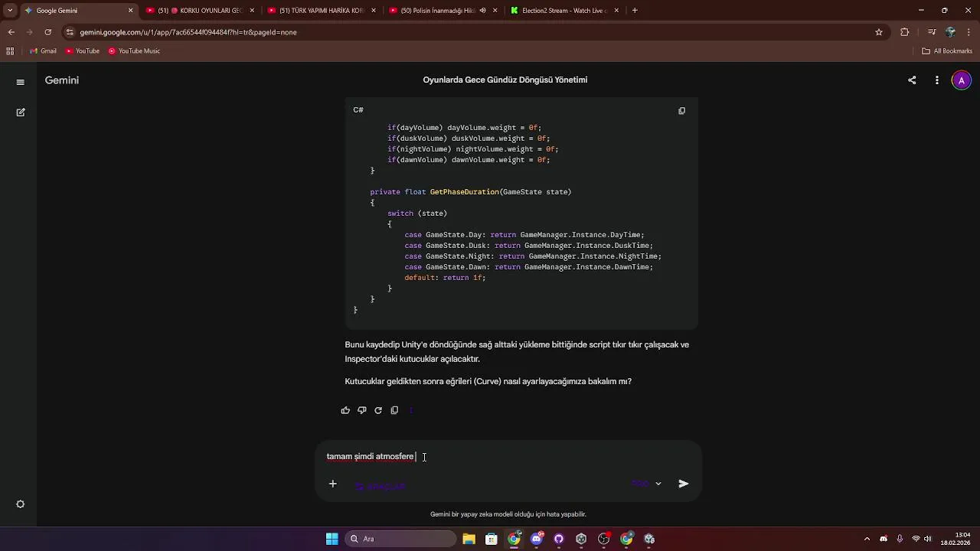Screen dimensions: 980x551
Task: Switch to KORKU OYUNLARI YouTube tab
Action: pyautogui.click(x=201, y=11)
